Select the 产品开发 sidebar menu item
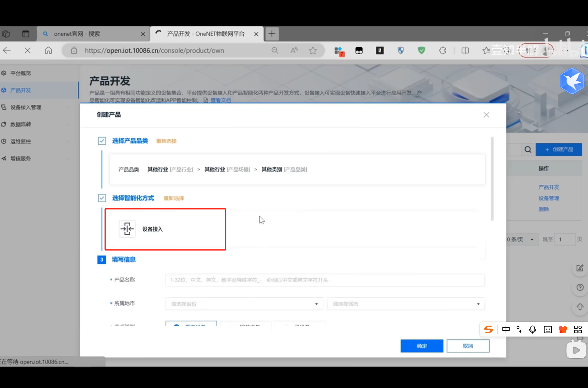Viewport: 588px width, 388px height. coord(21,90)
